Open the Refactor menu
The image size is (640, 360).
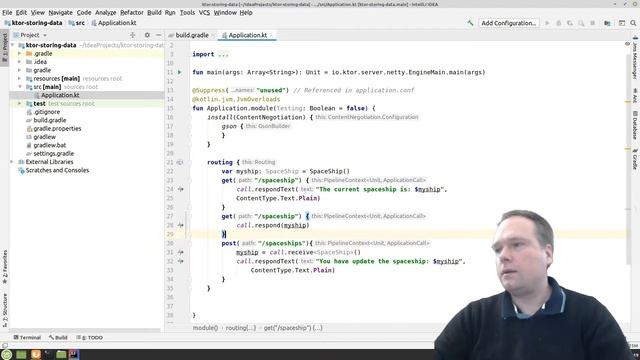(x=131, y=13)
